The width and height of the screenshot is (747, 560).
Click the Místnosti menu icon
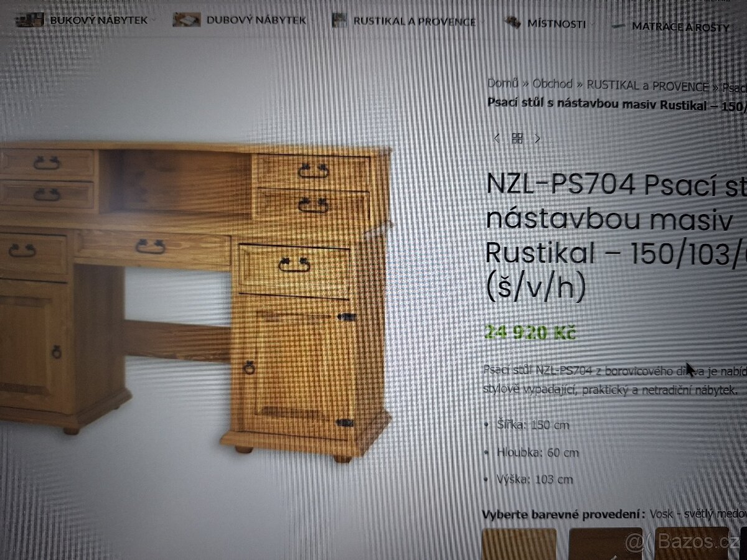[x=512, y=22]
